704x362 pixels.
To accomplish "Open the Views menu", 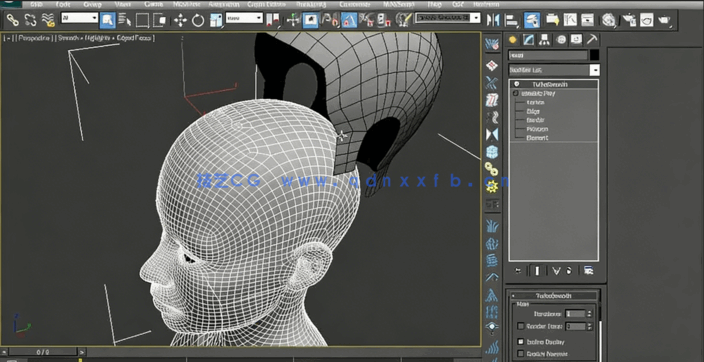I will click(123, 4).
